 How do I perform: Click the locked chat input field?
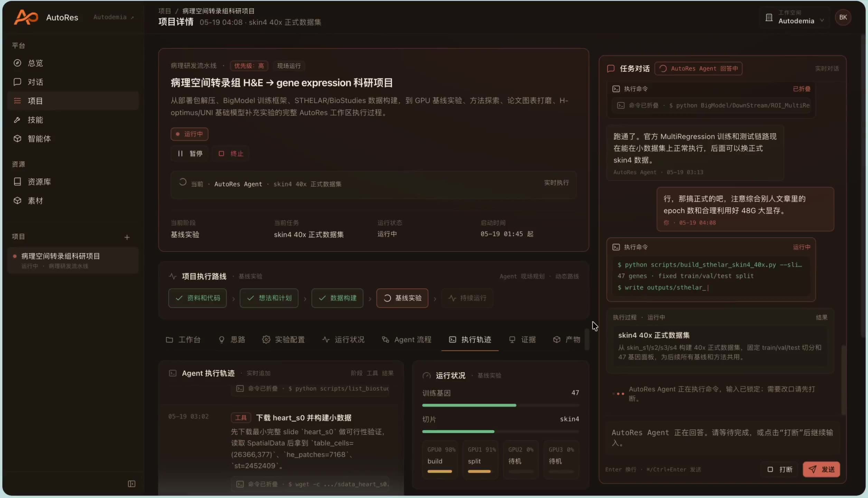(x=723, y=438)
